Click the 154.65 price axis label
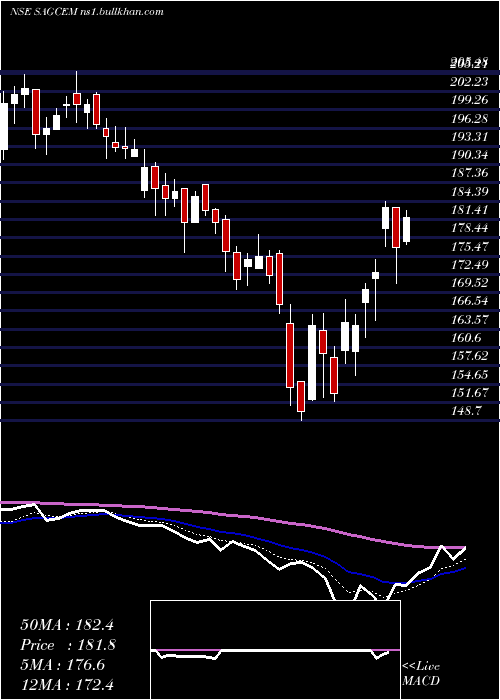This screenshot has height=700, width=500. pyautogui.click(x=469, y=375)
